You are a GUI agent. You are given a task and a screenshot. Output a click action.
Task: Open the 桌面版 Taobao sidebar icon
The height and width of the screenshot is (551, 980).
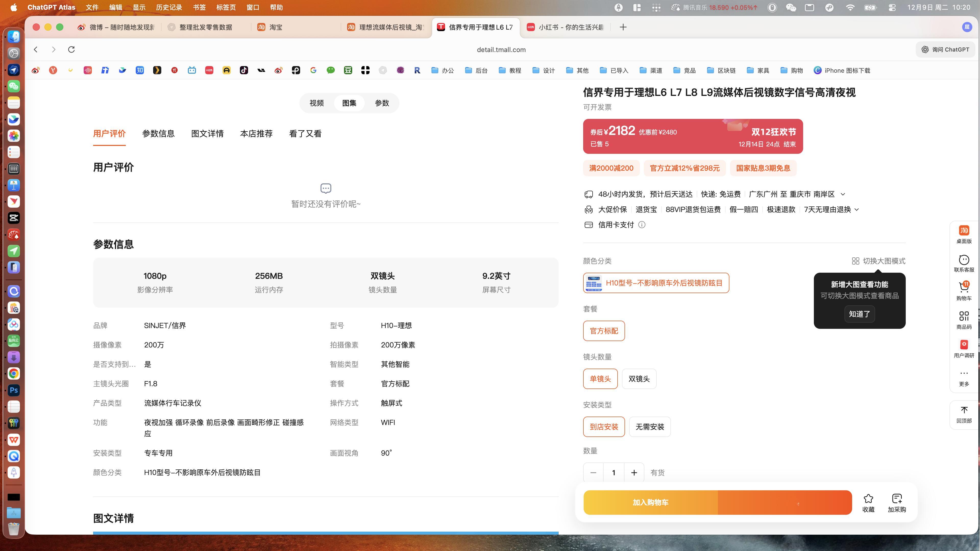pos(964,231)
